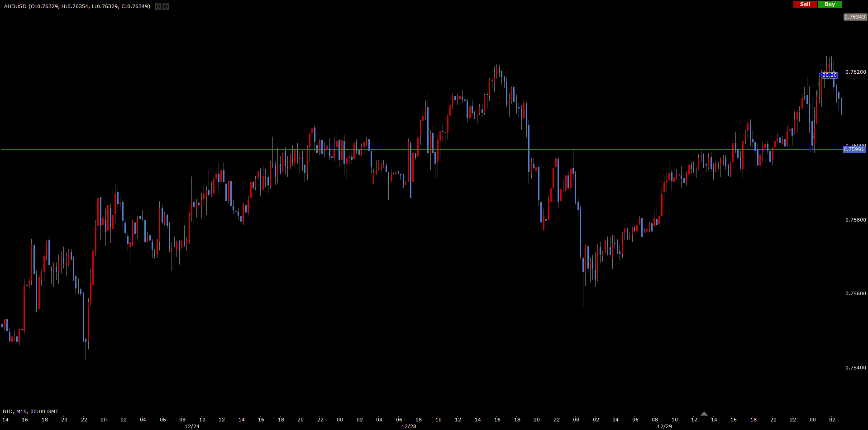Open chart settings via the gear icon

click(x=166, y=6)
